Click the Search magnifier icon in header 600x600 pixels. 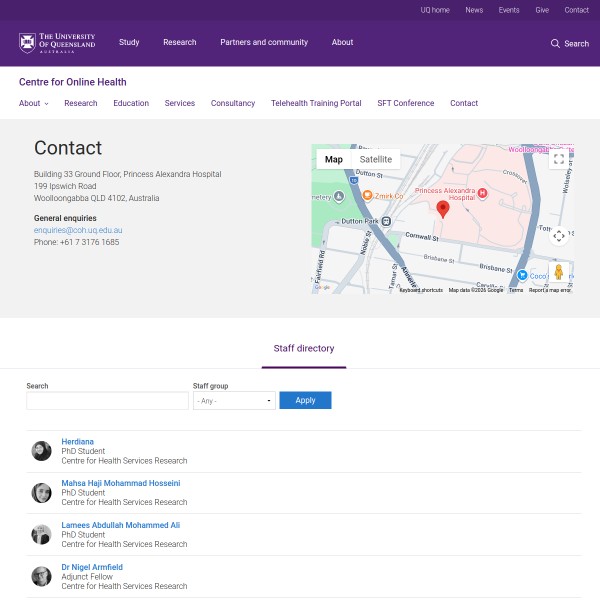tap(556, 44)
